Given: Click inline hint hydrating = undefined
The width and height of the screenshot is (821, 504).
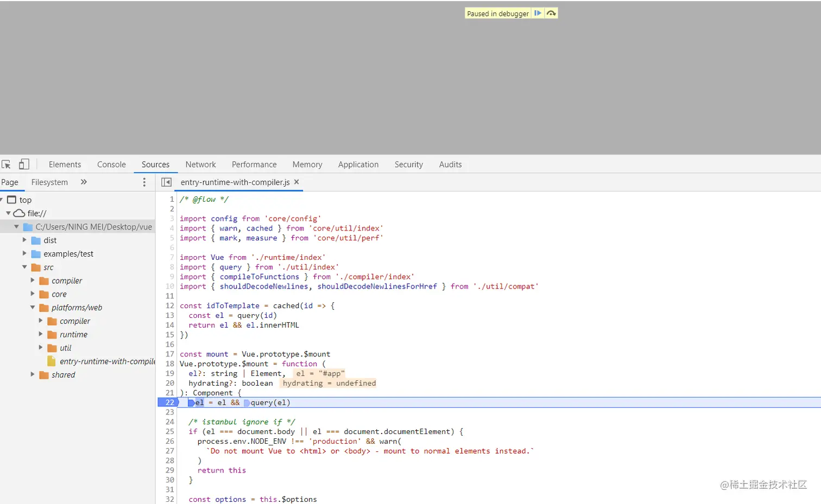Looking at the screenshot, I should coord(329,383).
